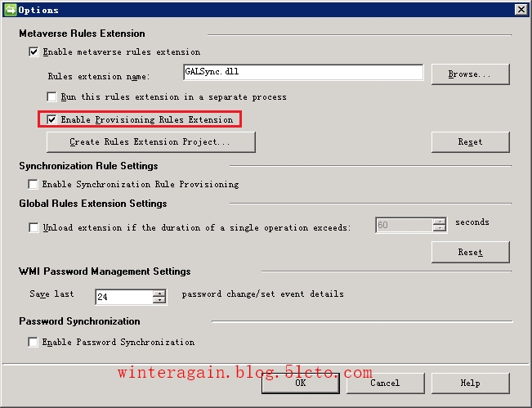Viewport: 532px width, 408px height.
Task: Cancel the Options dialog
Action: pos(385,383)
